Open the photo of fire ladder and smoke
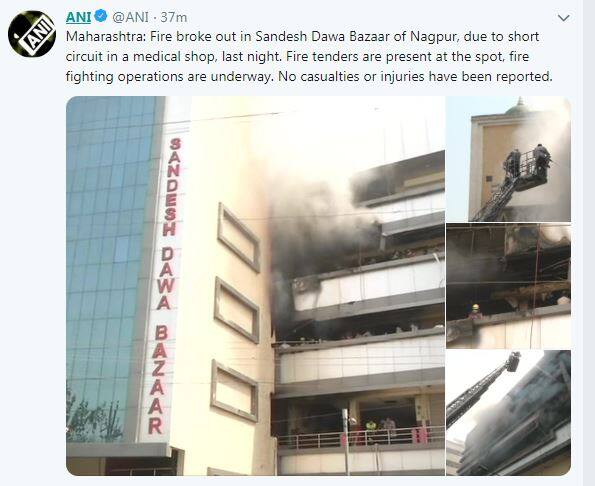 coord(508,413)
